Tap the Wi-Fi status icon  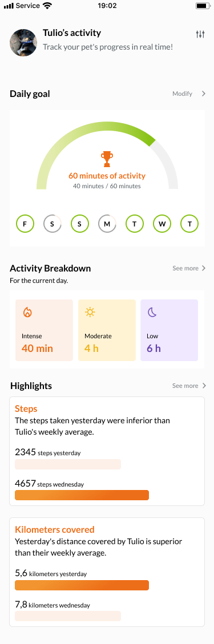coord(47,6)
